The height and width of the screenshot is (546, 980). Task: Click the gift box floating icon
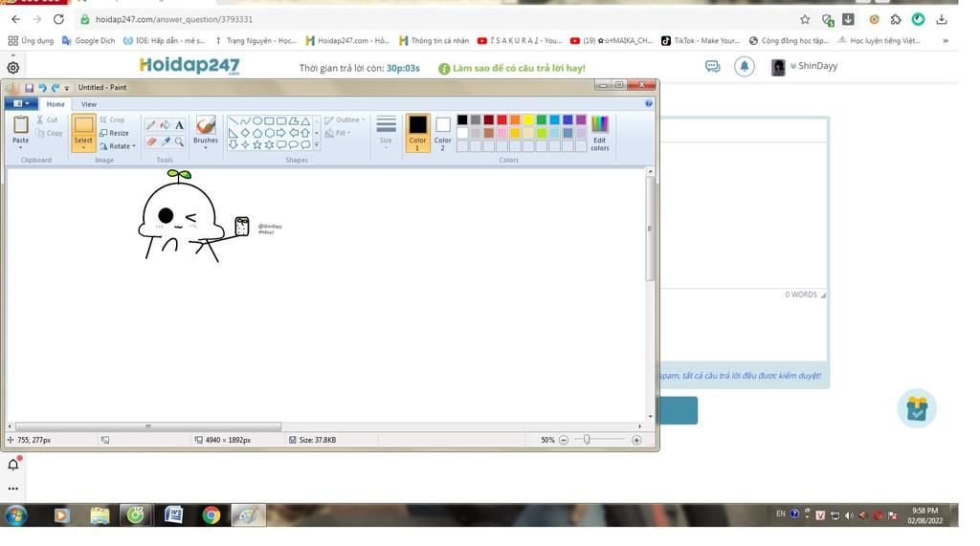coord(917,408)
